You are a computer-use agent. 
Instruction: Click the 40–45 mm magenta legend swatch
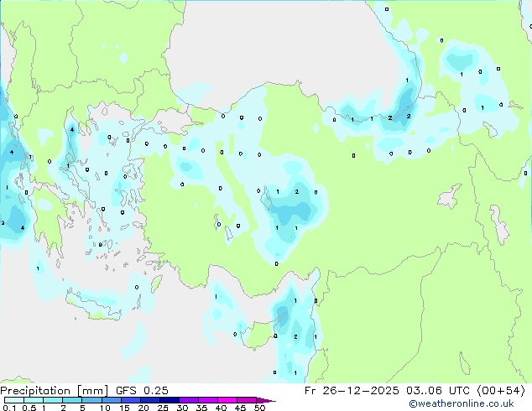[x=227, y=400]
